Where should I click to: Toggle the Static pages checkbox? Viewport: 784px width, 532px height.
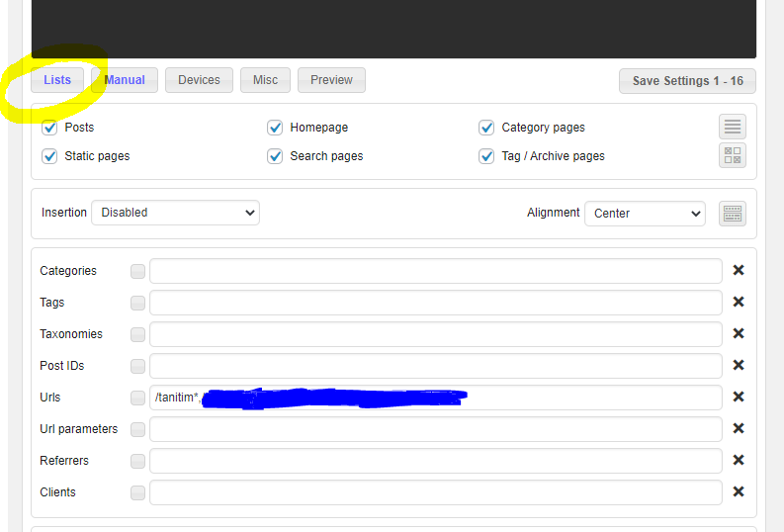point(49,156)
